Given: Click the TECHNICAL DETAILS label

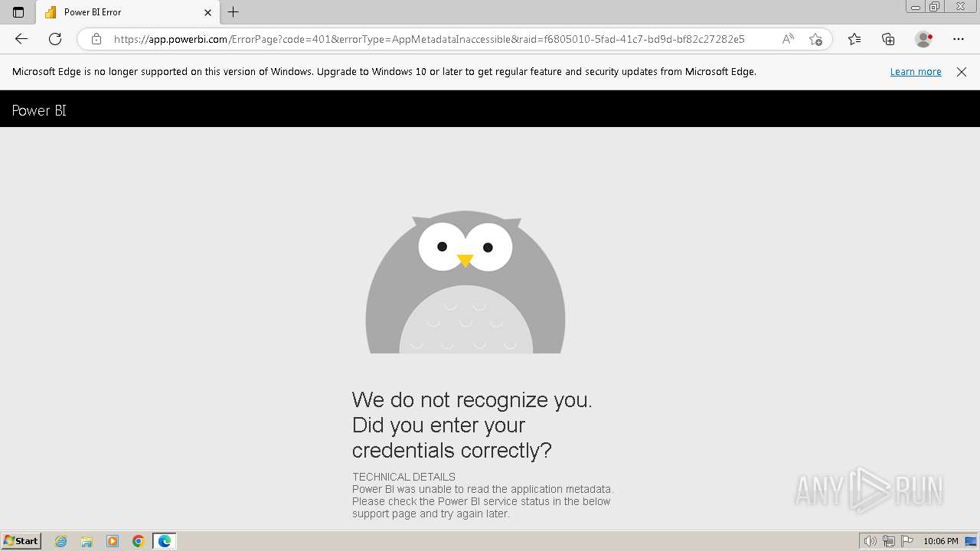Looking at the screenshot, I should [x=403, y=477].
